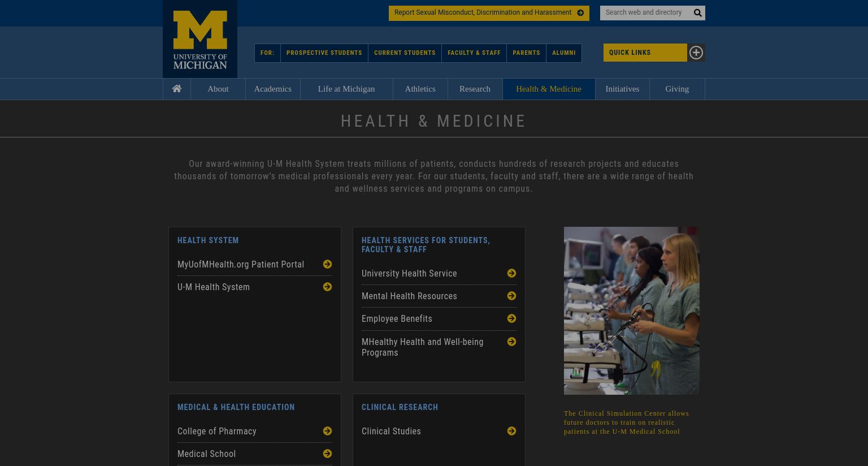Screen dimensions: 868x466
Task: Click the Clinical Research heading
Action: [x=400, y=407]
